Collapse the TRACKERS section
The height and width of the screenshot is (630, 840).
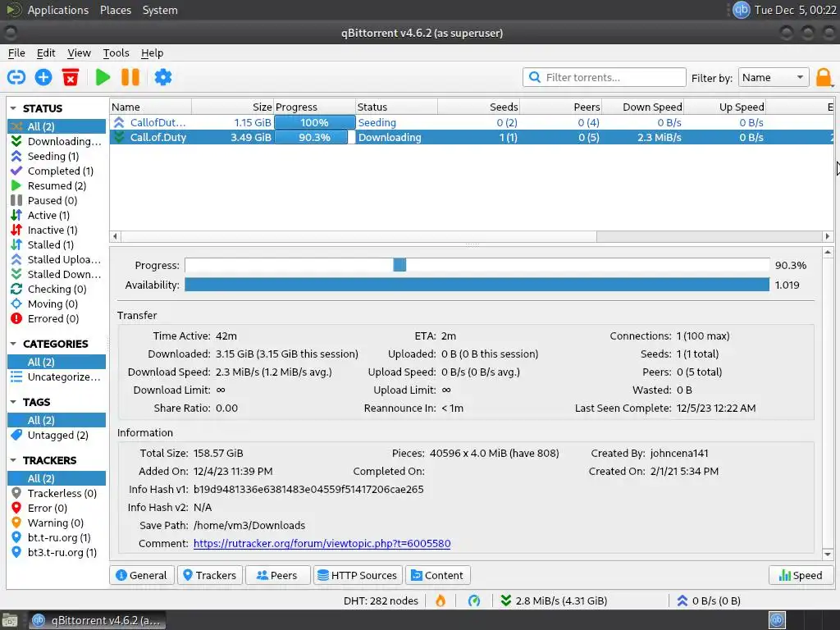(x=13, y=460)
